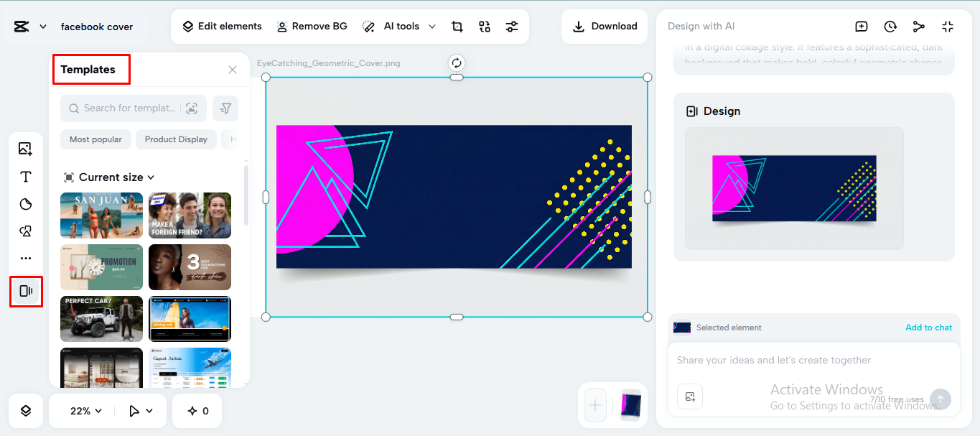Switch to the Product Display category

coord(176,139)
